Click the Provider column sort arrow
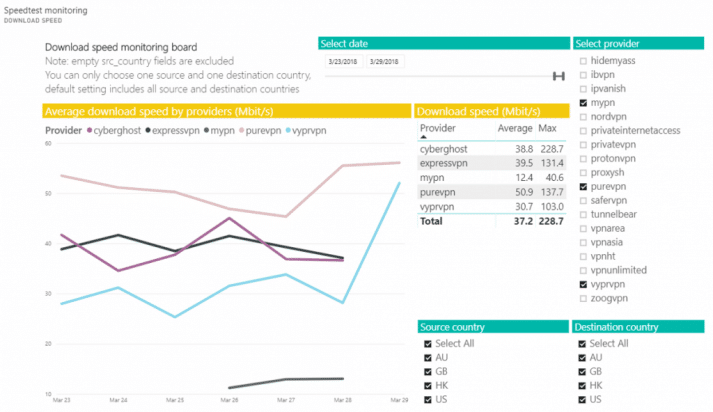The image size is (713, 412). point(423,137)
